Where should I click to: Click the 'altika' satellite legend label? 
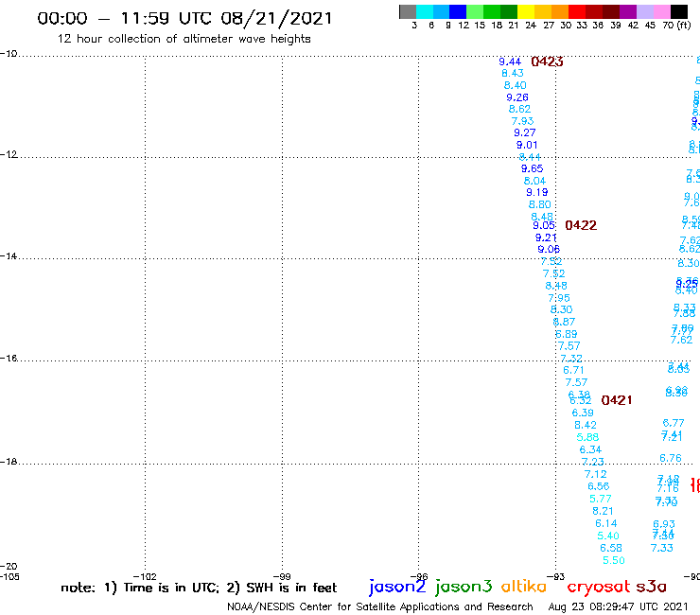tap(523, 586)
